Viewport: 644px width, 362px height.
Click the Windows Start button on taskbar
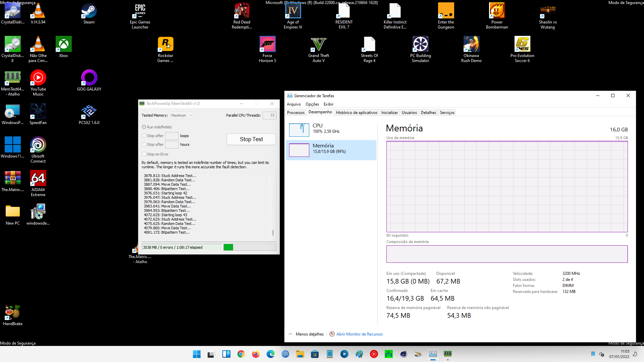197,354
